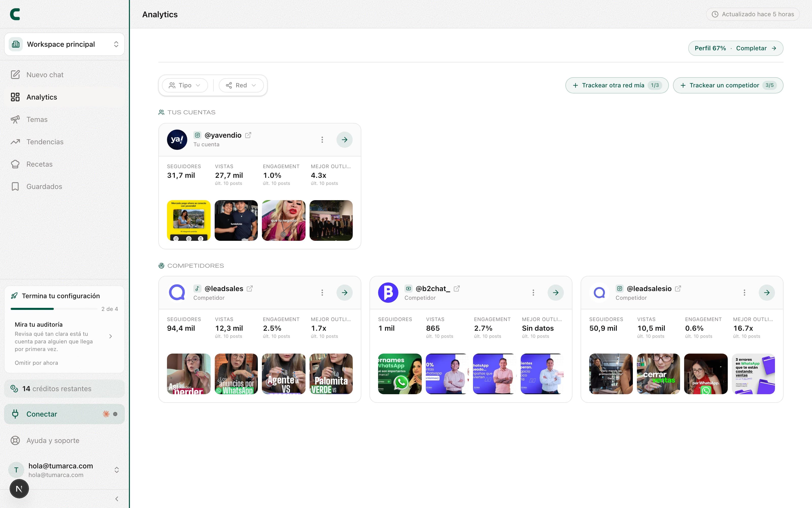Screen dimensions: 812x508
Task: Open 'cerrar ventas' post thumbnail
Action: 658,374
